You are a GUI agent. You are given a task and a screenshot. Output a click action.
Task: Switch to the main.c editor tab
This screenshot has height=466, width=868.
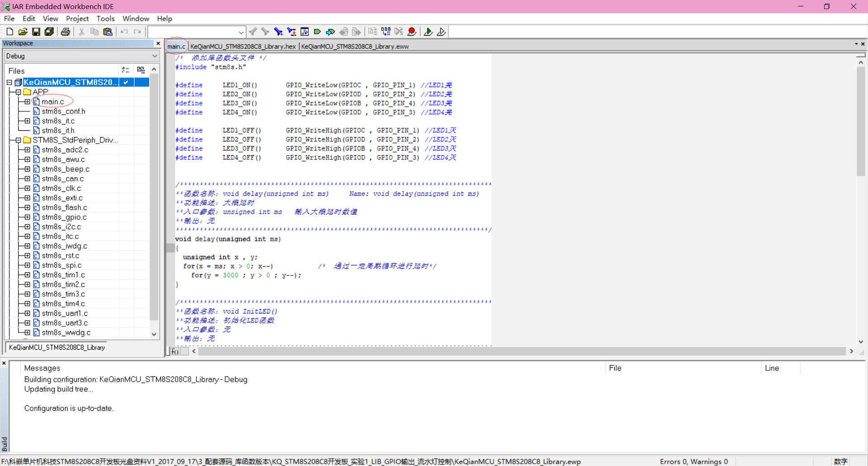(176, 47)
